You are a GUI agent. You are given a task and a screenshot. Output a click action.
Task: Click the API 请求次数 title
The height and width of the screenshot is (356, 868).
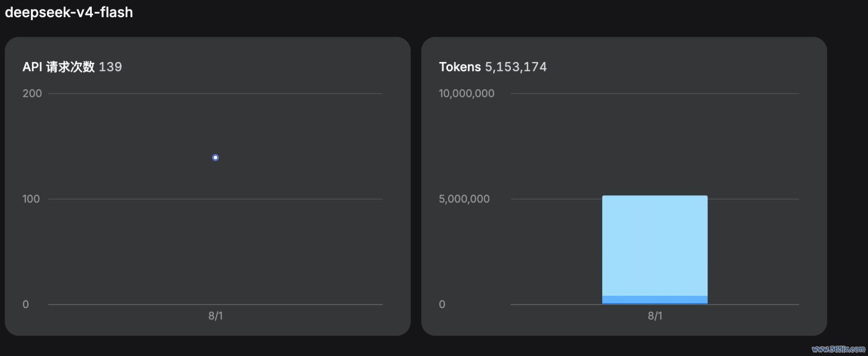pos(59,67)
